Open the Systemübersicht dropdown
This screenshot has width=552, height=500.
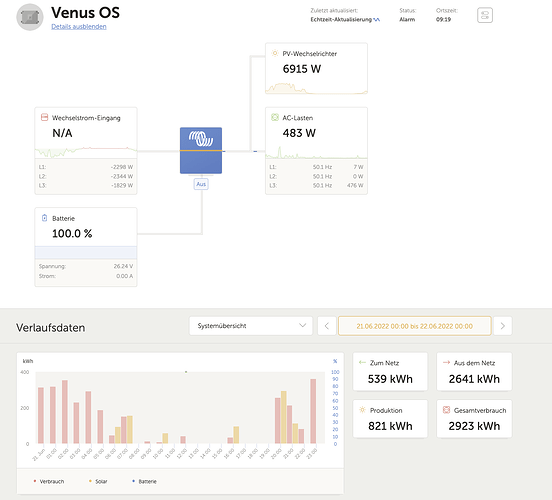(251, 326)
